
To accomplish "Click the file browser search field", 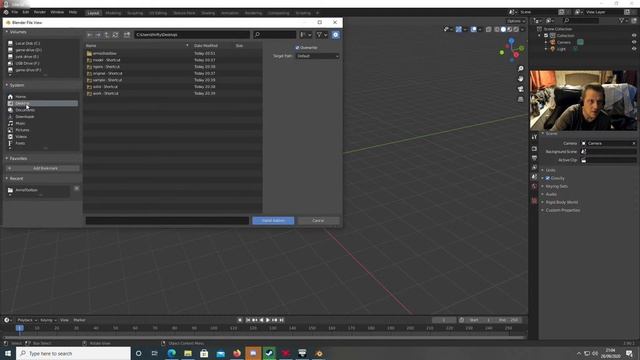I will click(x=274, y=35).
